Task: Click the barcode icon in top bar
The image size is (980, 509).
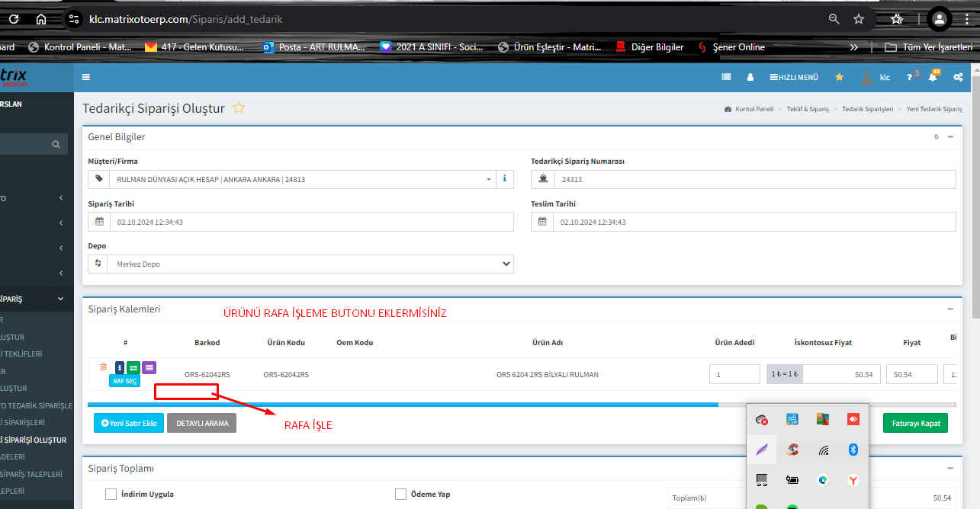Action: click(x=726, y=77)
